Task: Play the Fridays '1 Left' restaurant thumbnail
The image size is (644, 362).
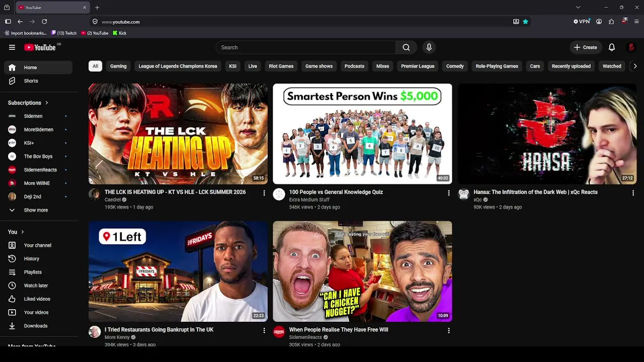Action: (x=178, y=271)
